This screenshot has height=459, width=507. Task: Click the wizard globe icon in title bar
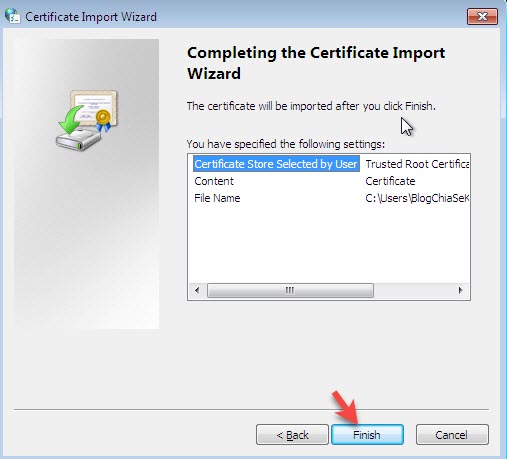pyautogui.click(x=12, y=16)
